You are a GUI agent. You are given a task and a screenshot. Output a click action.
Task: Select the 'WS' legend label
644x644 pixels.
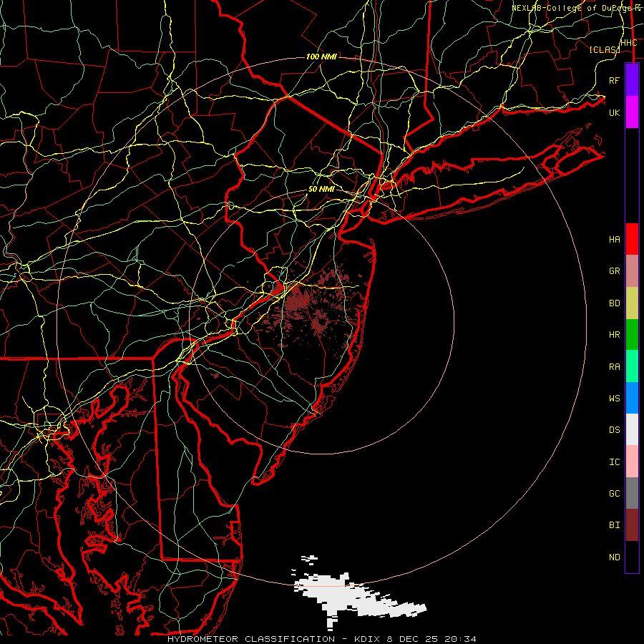pyautogui.click(x=615, y=399)
